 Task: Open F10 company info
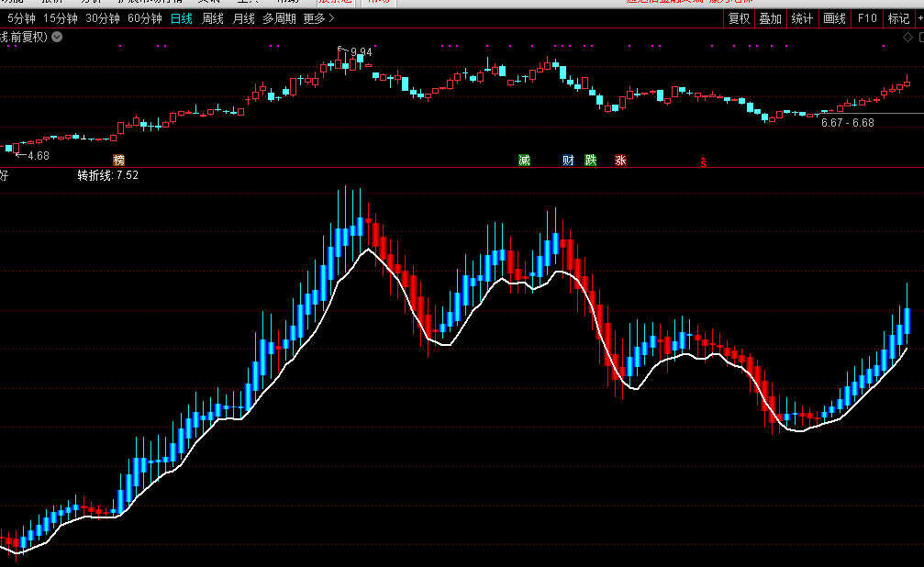866,18
